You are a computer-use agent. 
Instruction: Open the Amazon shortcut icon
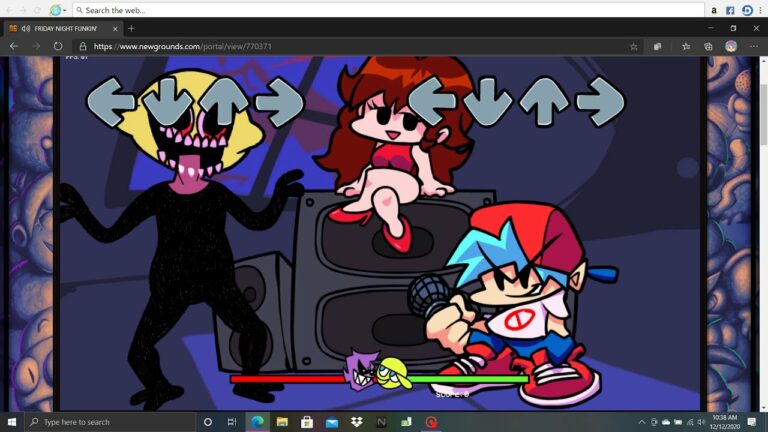point(714,10)
